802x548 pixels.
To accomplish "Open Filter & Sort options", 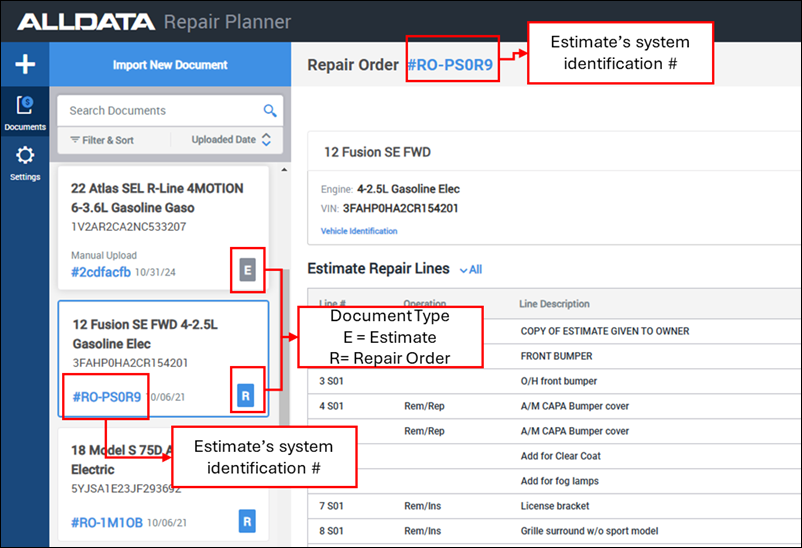I will click(102, 140).
